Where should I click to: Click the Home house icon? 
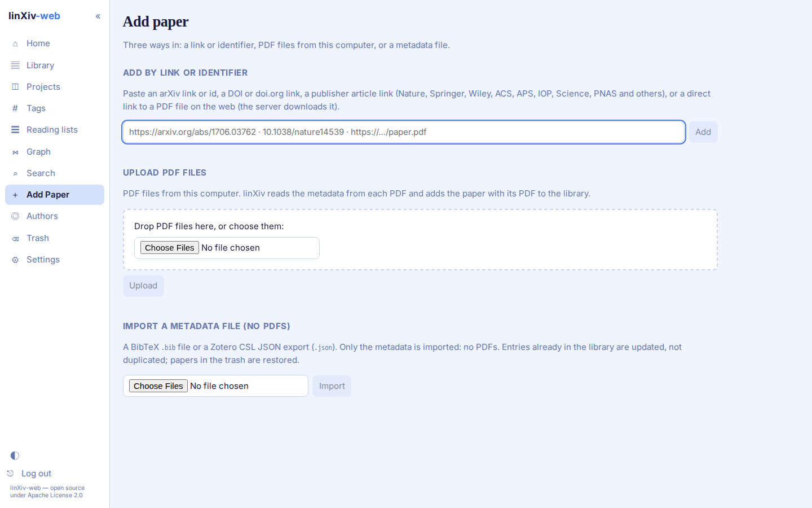coord(15,43)
